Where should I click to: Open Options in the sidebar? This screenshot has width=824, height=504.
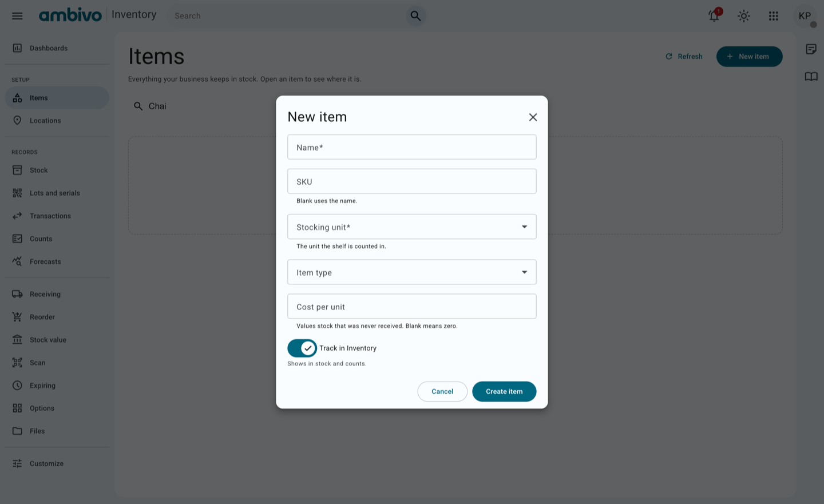tap(57, 408)
